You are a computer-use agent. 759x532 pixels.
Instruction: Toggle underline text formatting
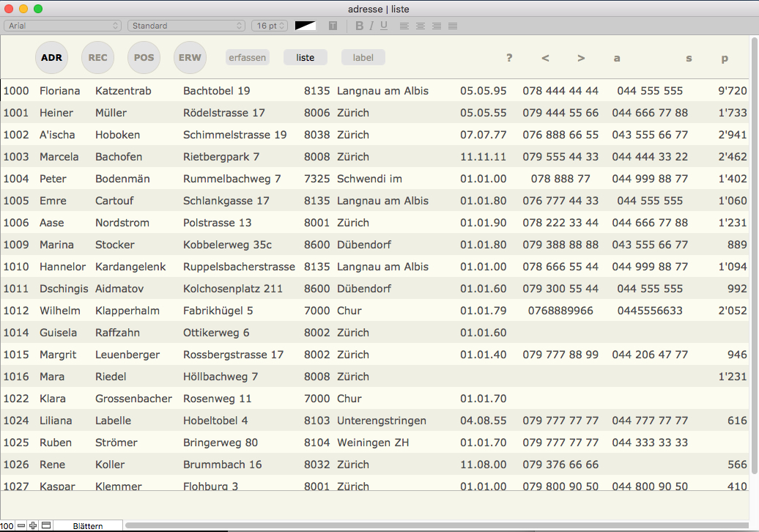tap(384, 26)
